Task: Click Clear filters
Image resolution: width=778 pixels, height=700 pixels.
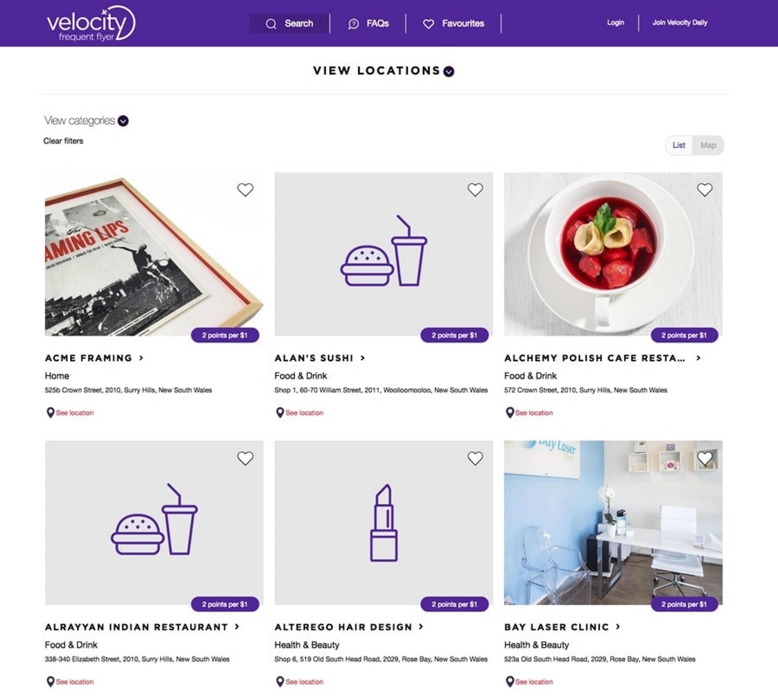Action: [x=63, y=141]
